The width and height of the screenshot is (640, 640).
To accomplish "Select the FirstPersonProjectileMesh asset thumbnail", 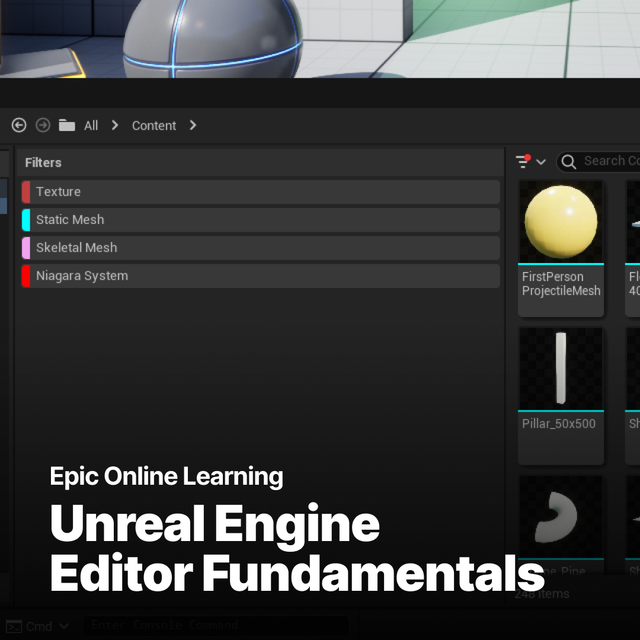I will 561,222.
